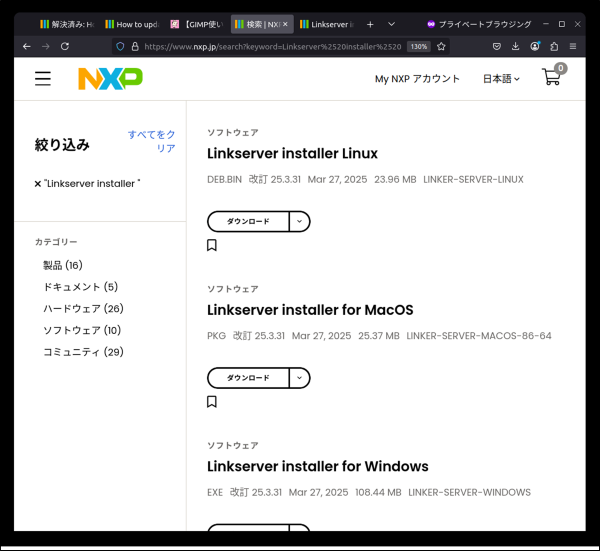Filter by ソフトウェア (10) category

click(82, 330)
